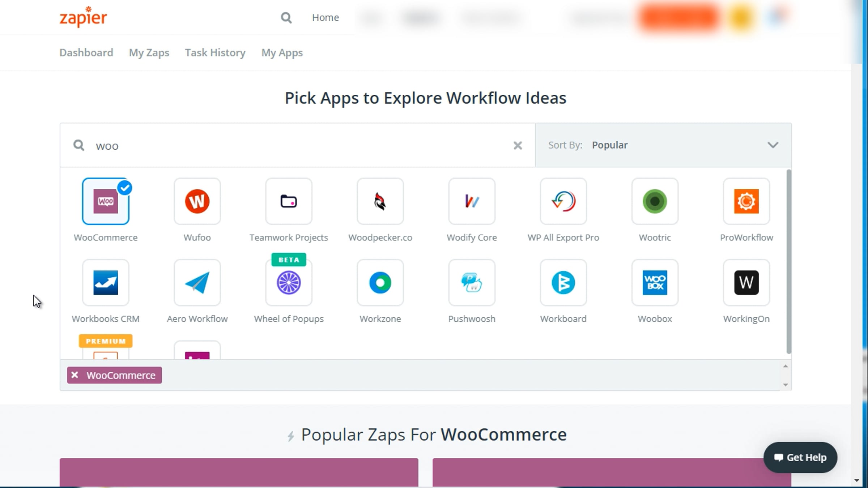Click the Get Help button
Image resolution: width=868 pixels, height=488 pixels.
point(800,457)
